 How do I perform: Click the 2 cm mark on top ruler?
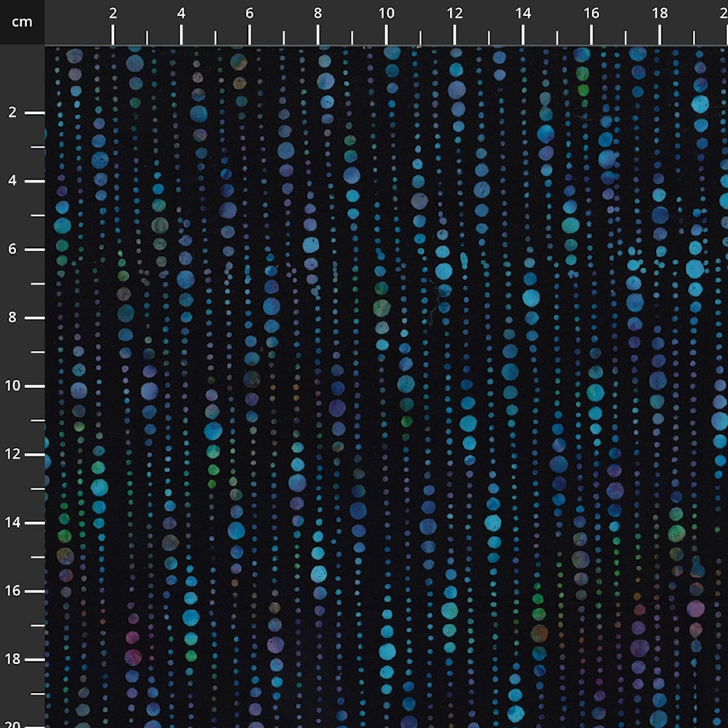tap(113, 33)
